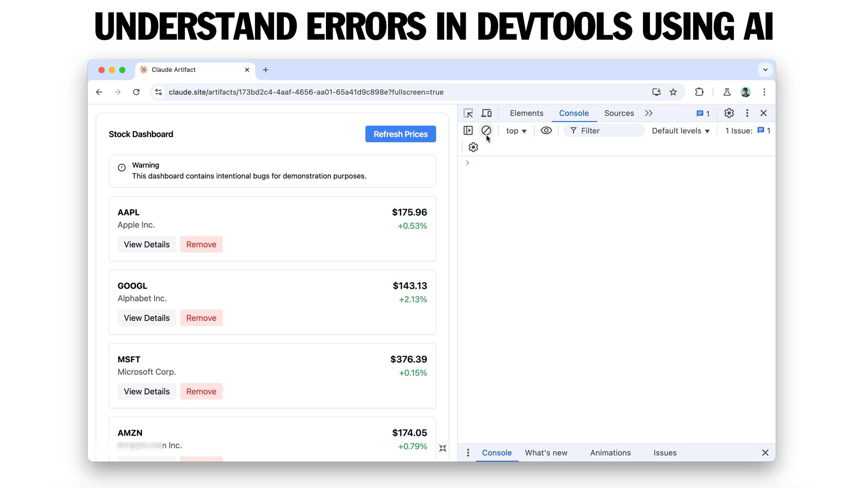Screen dimensions: 868x488
Task: Open the Issues drawer tab
Action: pos(665,453)
